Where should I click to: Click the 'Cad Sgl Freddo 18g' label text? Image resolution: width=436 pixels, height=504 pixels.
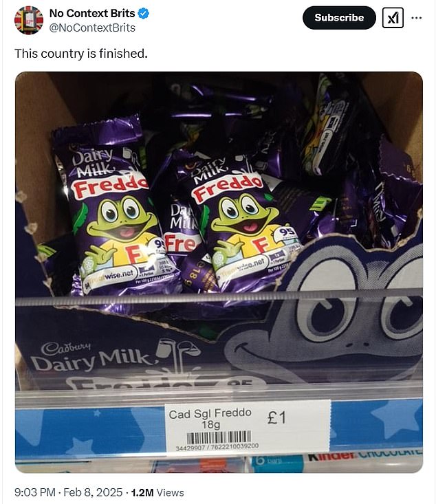coord(210,419)
